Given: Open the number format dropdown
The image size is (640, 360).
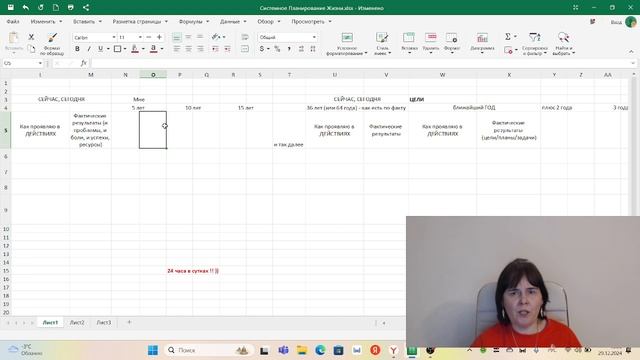Looking at the screenshot, I should 314,37.
